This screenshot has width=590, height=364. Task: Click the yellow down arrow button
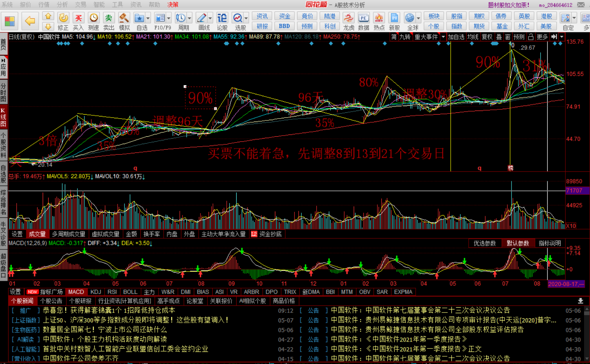(x=48, y=26)
